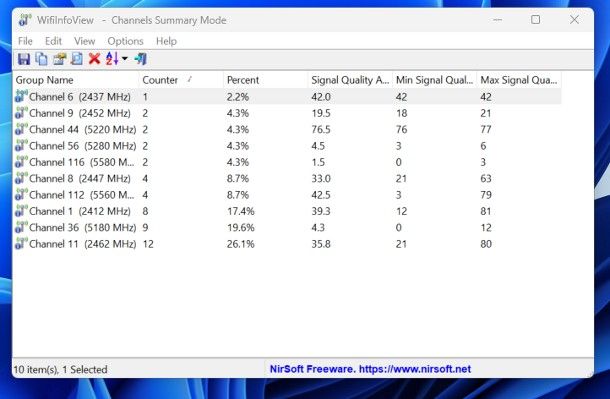This screenshot has height=399, width=610.
Task: Click the 2.2% percent cell
Action: point(238,97)
